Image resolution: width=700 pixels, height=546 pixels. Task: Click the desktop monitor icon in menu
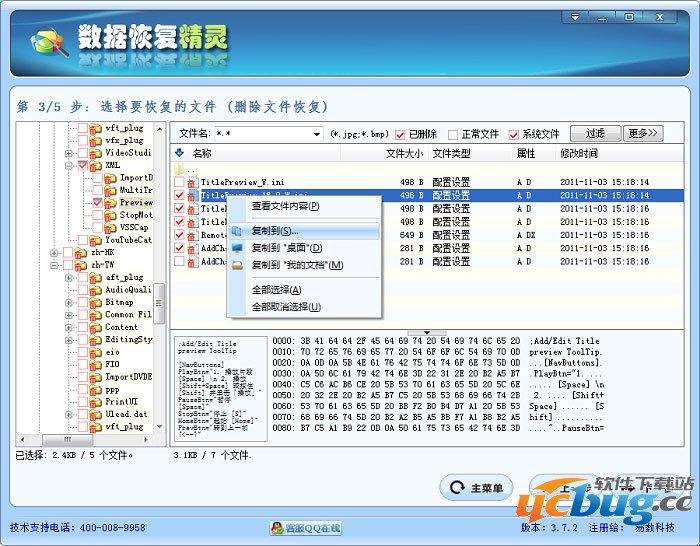tap(237, 248)
